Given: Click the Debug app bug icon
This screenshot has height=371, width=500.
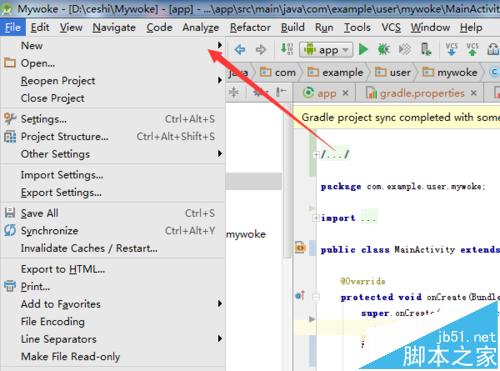Looking at the screenshot, I should [384, 50].
